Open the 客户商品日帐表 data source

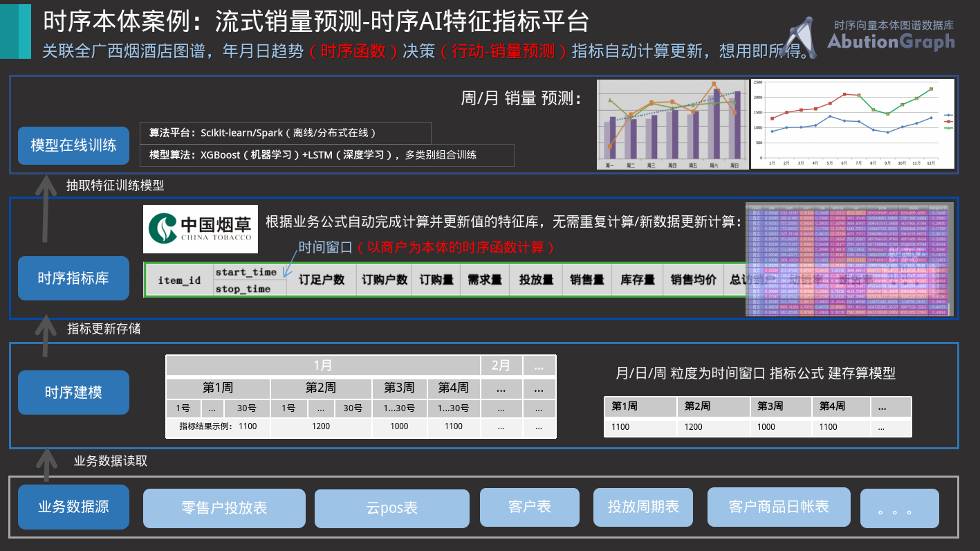pos(779,507)
